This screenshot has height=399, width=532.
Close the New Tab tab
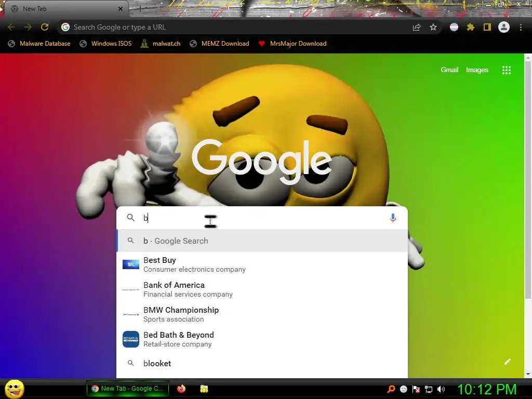(x=121, y=9)
